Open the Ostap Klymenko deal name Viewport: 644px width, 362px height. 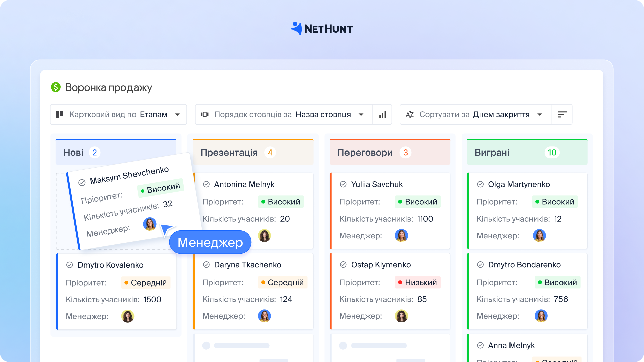[x=381, y=265]
